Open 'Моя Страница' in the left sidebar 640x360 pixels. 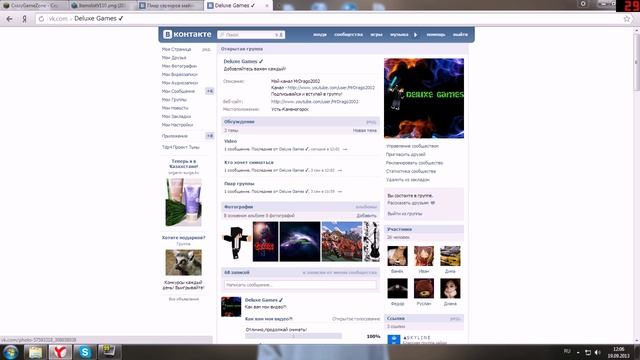click(176, 49)
